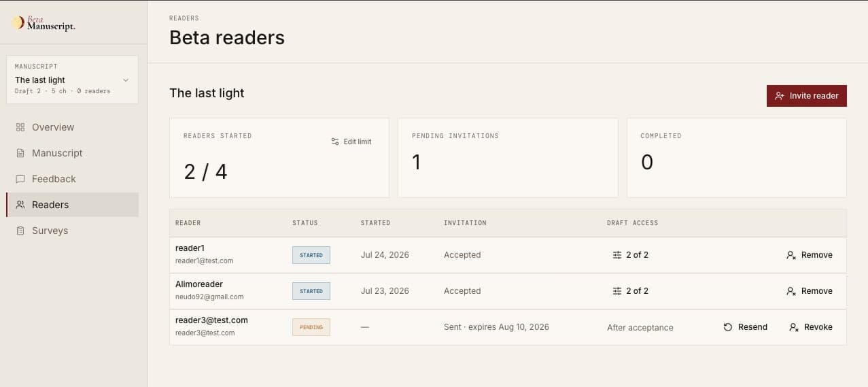The height and width of the screenshot is (387, 868).
Task: Open the Overview grid icon
Action: 20,127
